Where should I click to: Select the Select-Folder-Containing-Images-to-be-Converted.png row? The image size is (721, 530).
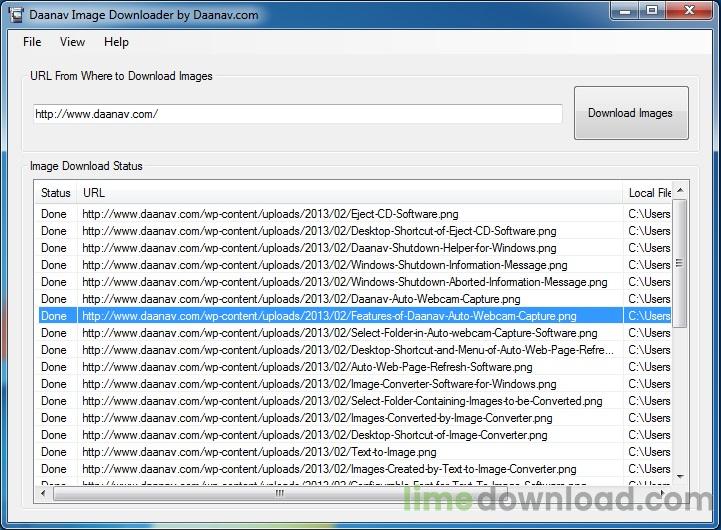tap(354, 401)
